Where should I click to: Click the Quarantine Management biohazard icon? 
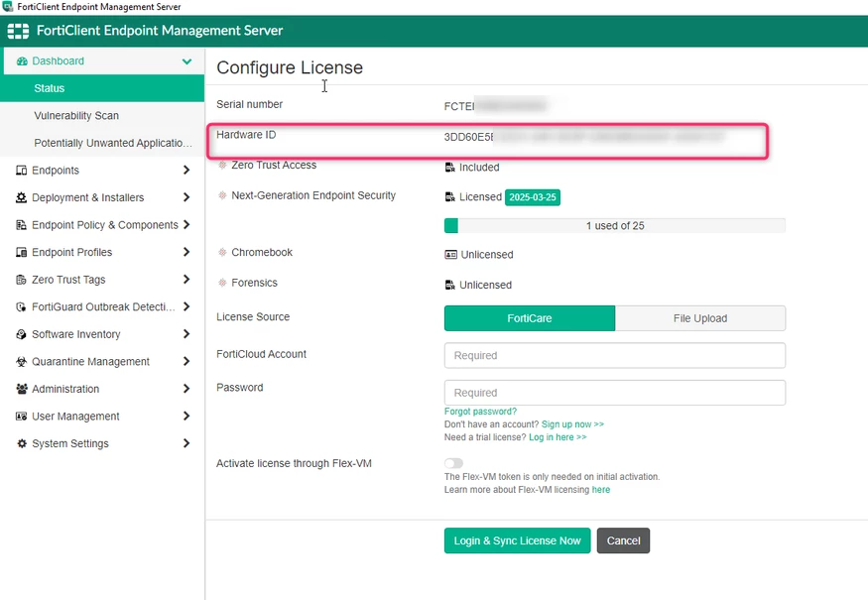click(x=21, y=361)
